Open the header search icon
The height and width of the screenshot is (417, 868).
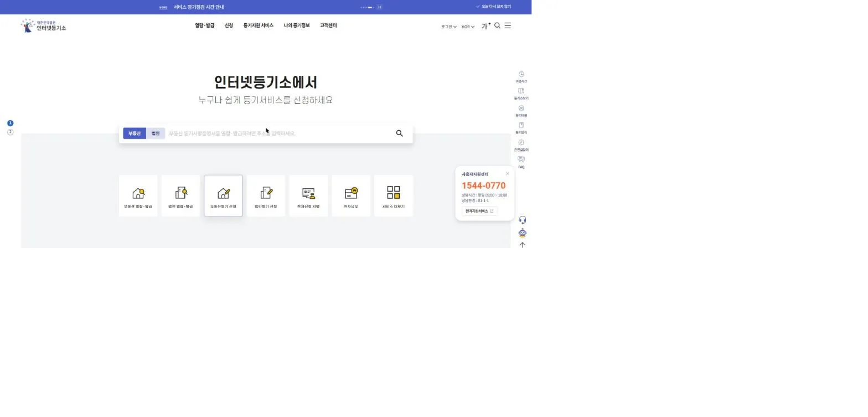[x=497, y=25]
